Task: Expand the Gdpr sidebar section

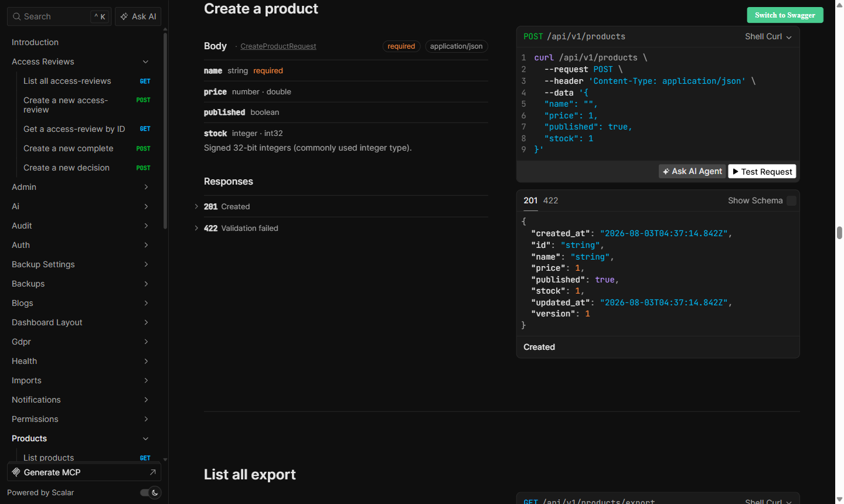Action: (x=146, y=342)
